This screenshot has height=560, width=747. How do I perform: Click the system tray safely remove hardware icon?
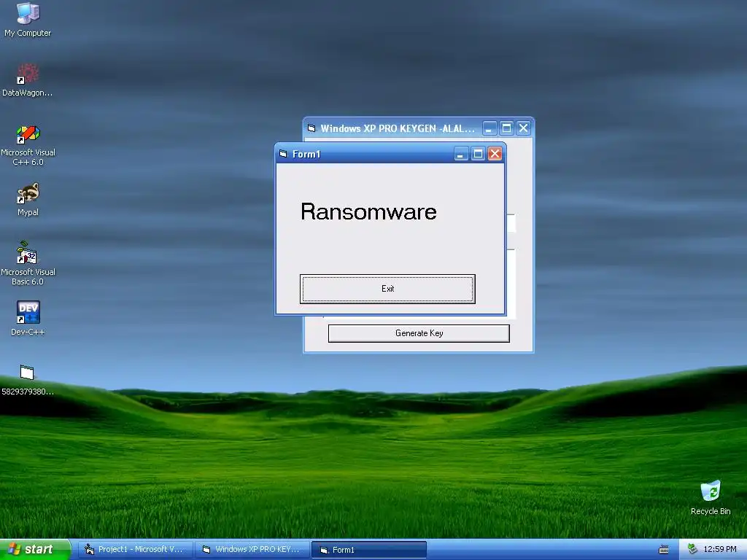pos(692,550)
